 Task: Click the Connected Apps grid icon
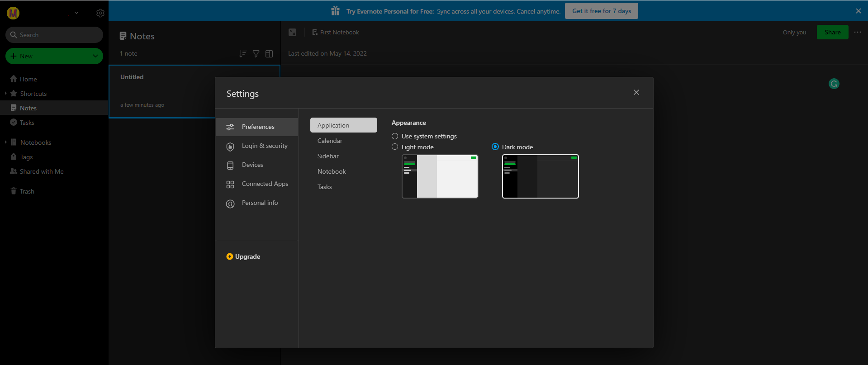tap(230, 185)
